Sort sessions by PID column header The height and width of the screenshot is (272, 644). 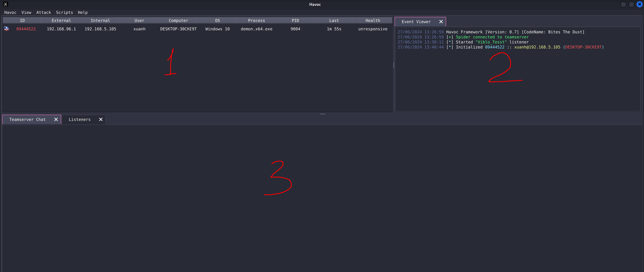pos(295,20)
